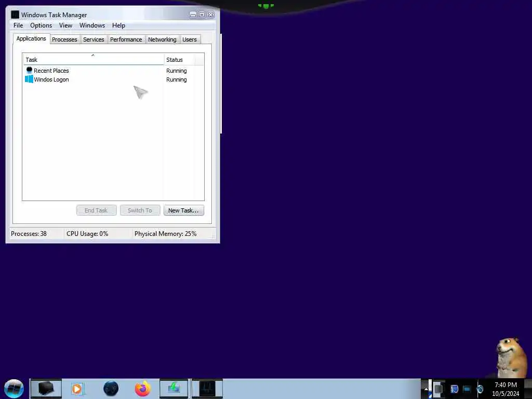Click Processes: 38 in status bar
Viewport: 532px width, 399px height.
[29, 234]
